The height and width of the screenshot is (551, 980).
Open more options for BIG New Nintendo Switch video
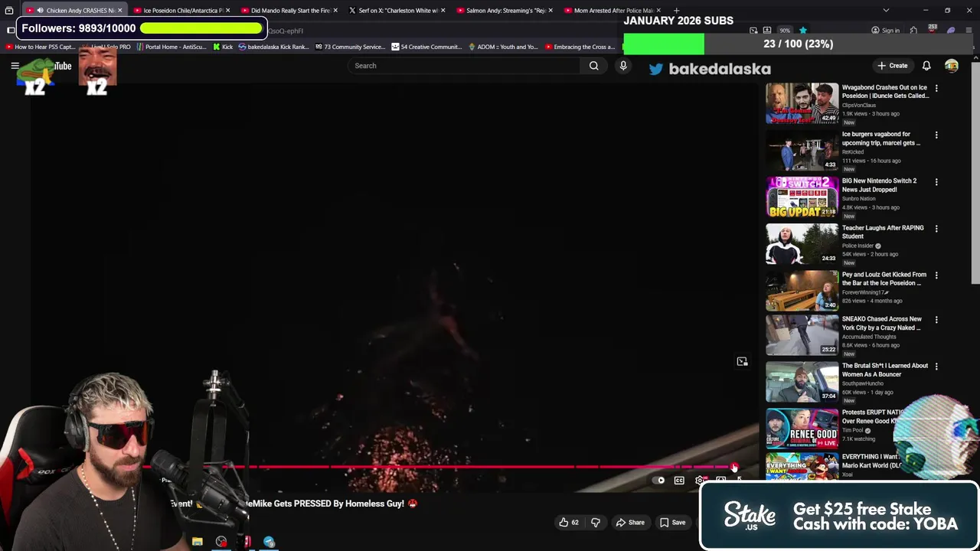coord(936,182)
